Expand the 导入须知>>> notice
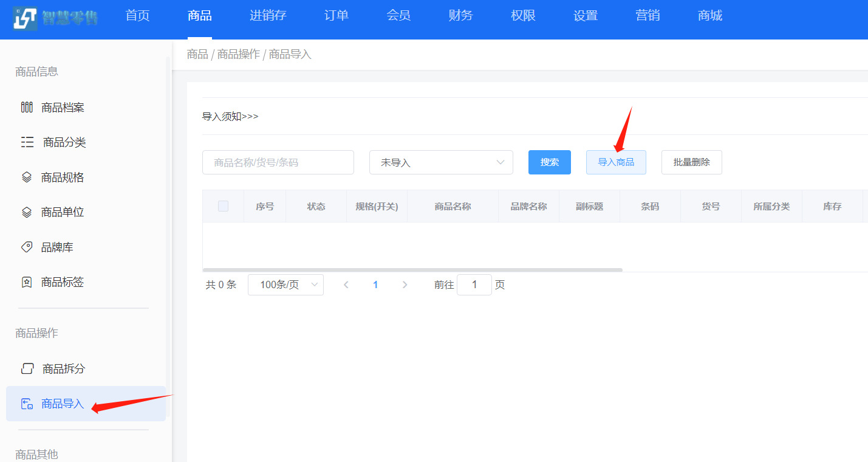 tap(230, 116)
